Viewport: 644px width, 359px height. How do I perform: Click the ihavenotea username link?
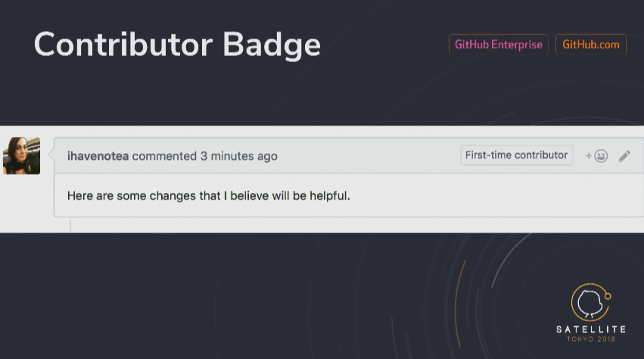point(98,156)
